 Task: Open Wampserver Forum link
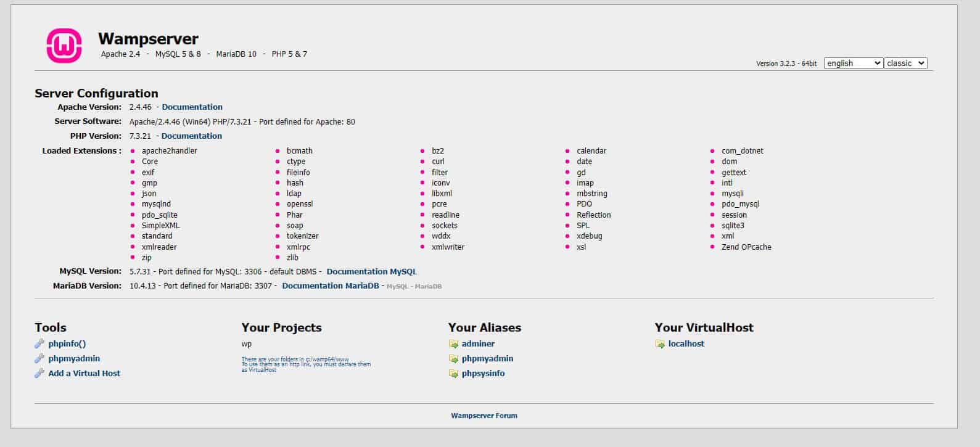[x=484, y=416]
